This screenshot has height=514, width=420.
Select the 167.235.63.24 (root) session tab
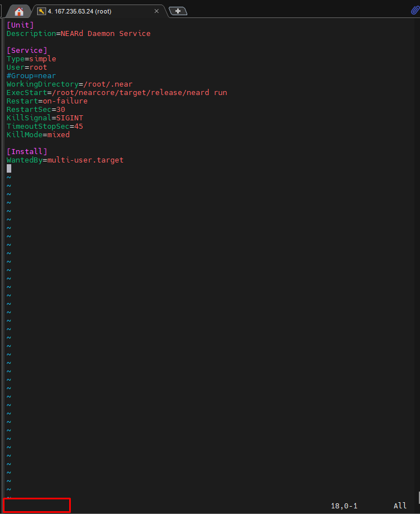[x=79, y=11]
